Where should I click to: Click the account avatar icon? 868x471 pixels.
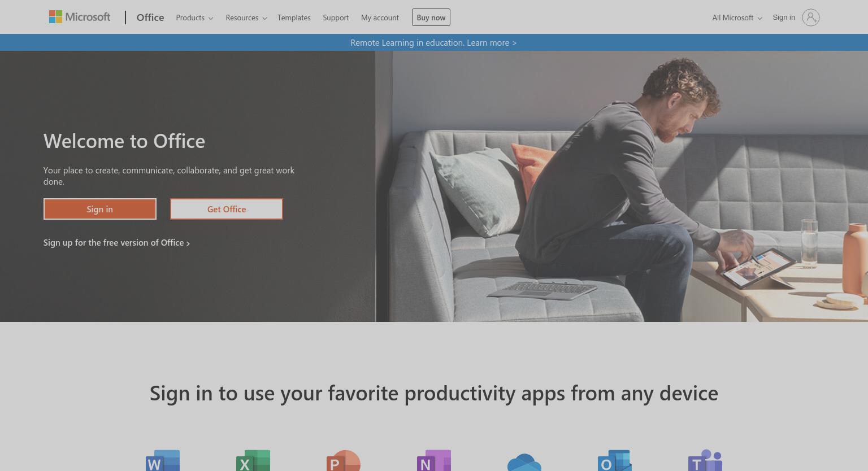coord(810,18)
